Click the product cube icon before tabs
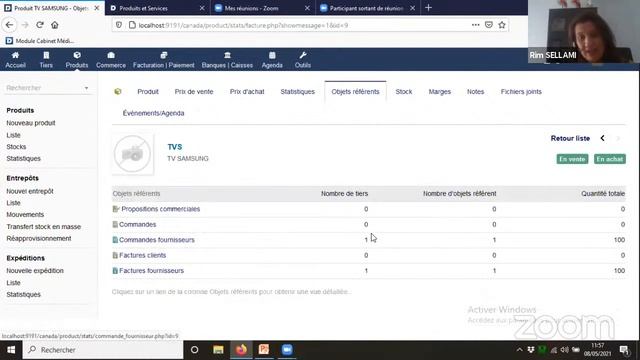This screenshot has height=360, width=640. pyautogui.click(x=118, y=91)
